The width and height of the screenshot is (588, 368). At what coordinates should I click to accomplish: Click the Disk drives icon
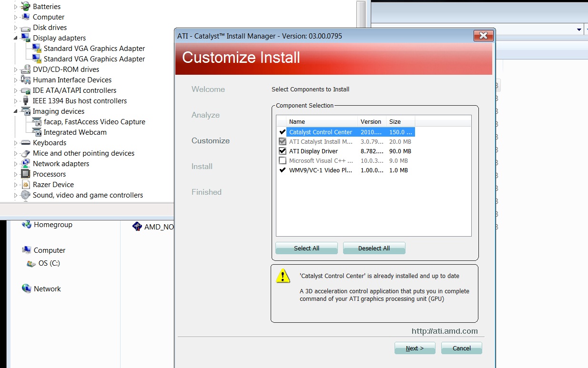[x=25, y=28]
